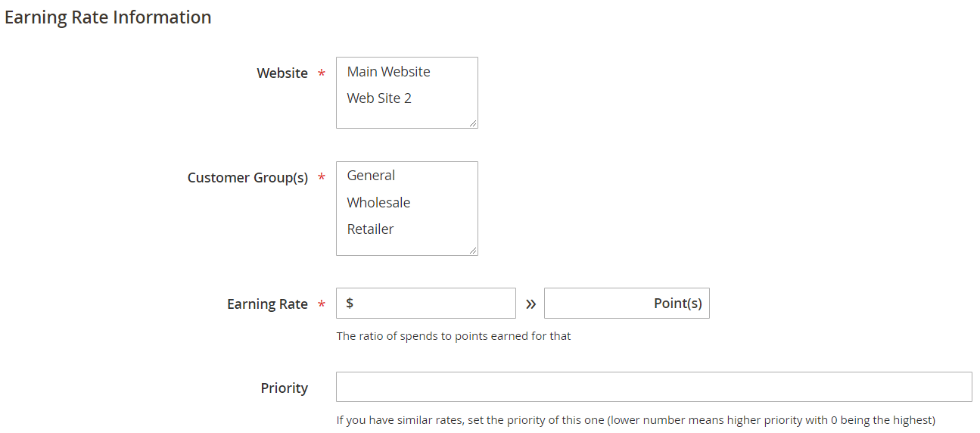Select the Retailer customer group
The height and width of the screenshot is (433, 980).
370,229
